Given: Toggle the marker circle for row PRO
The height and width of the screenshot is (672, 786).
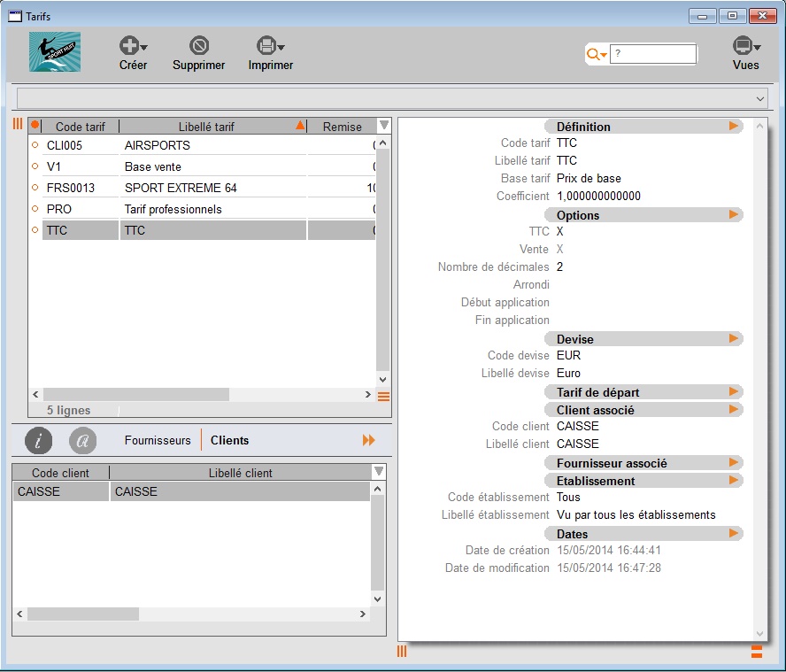Looking at the screenshot, I should (x=35, y=208).
